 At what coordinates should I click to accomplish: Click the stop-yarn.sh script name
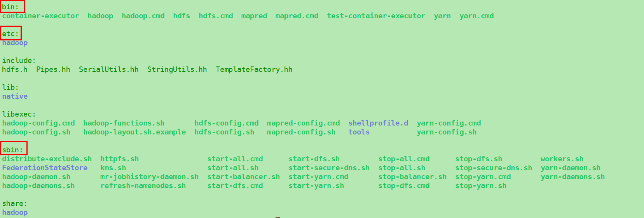coord(481,186)
